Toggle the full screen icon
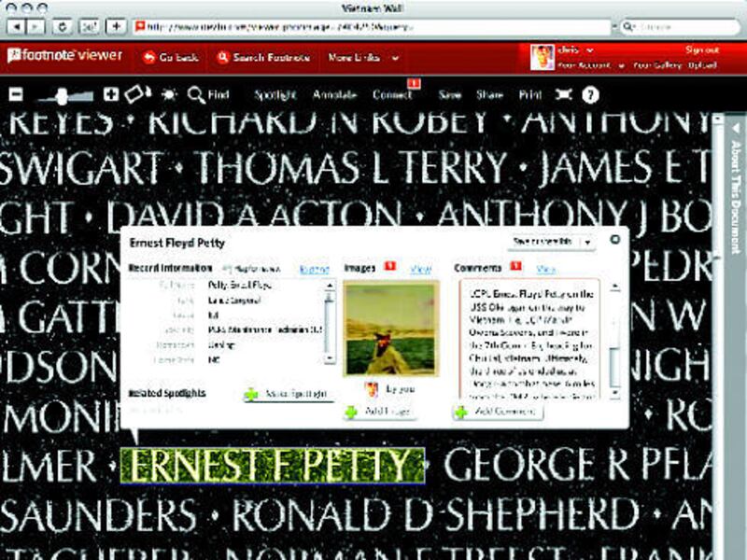The image size is (747, 560). 563,94
